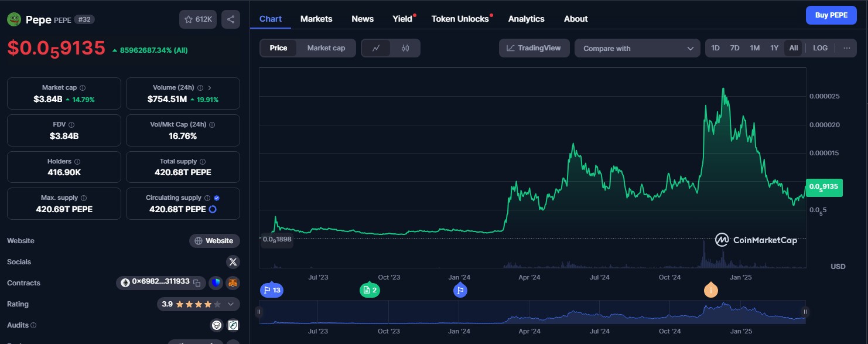Open the first audit badge icon
The width and height of the screenshot is (868, 344).
(x=217, y=325)
